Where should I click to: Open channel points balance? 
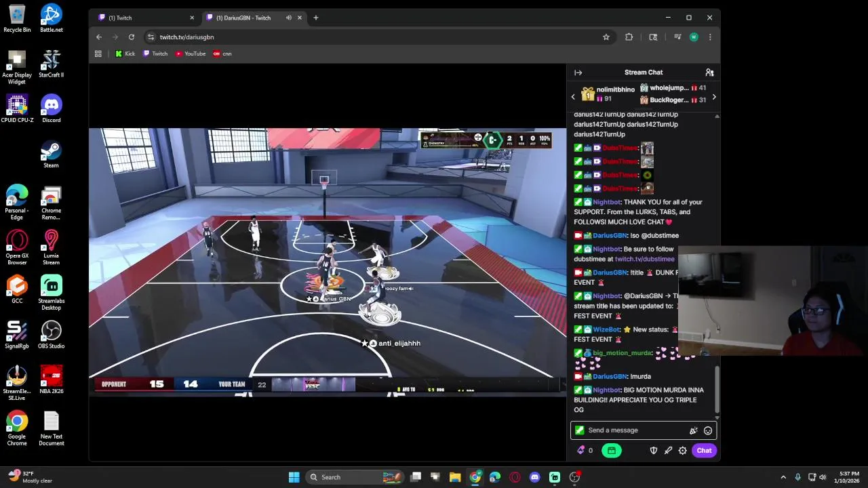pyautogui.click(x=585, y=450)
